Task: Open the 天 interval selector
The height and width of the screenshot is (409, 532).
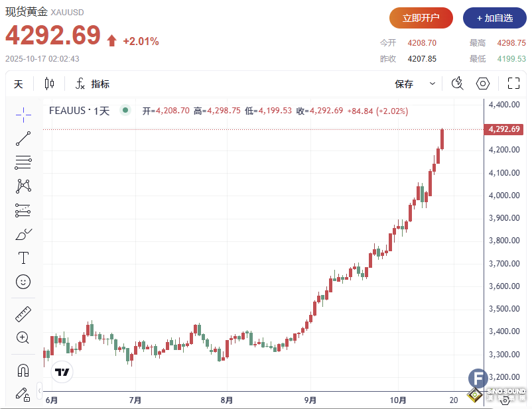Action: pos(19,84)
